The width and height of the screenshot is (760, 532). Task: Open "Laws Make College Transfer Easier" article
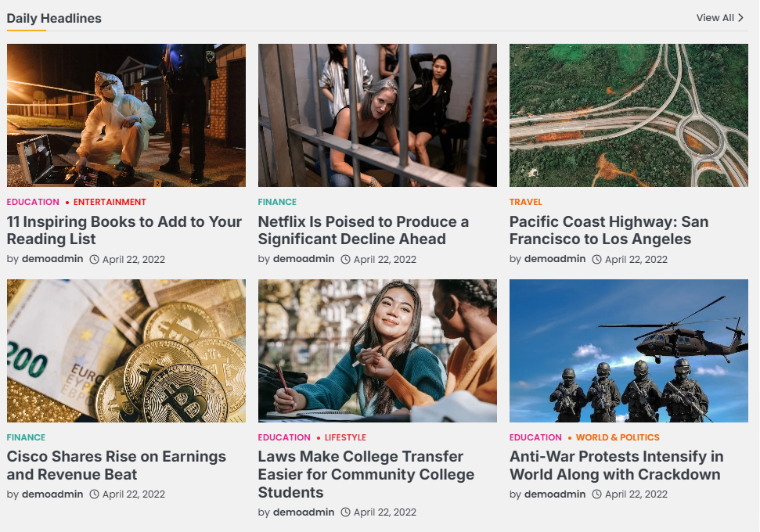(x=366, y=474)
